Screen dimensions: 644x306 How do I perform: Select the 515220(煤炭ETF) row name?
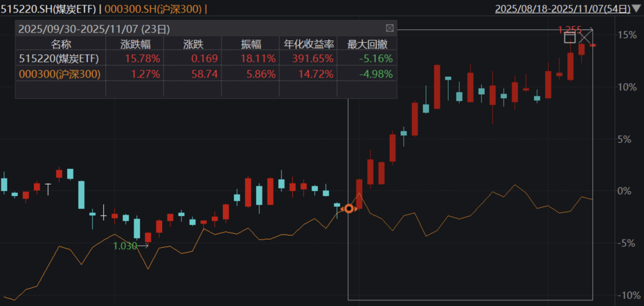click(x=59, y=59)
